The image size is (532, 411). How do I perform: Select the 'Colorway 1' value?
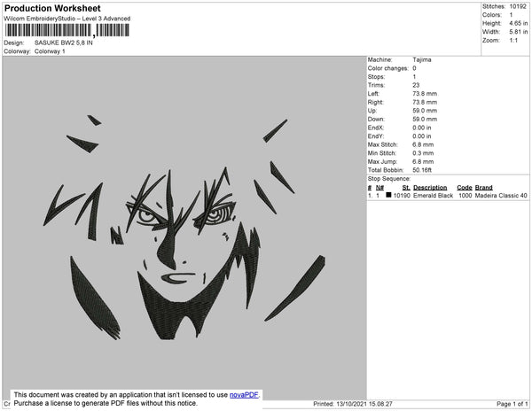coord(50,51)
